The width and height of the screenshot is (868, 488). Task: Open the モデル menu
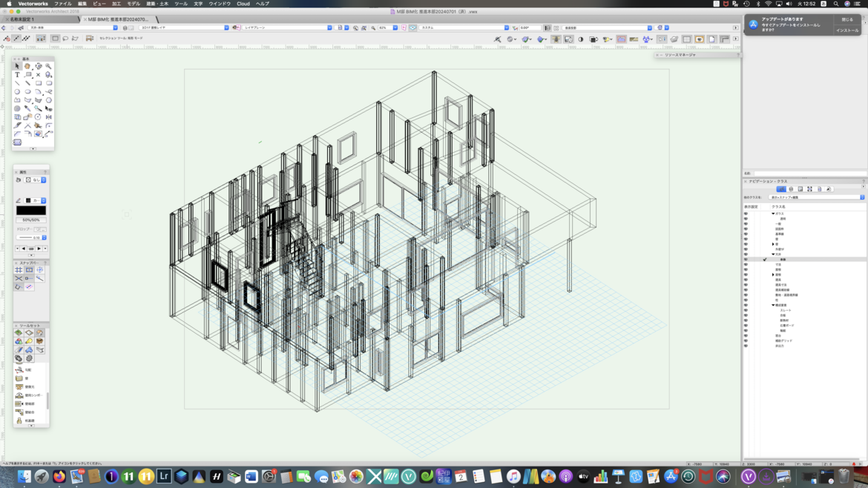[134, 4]
